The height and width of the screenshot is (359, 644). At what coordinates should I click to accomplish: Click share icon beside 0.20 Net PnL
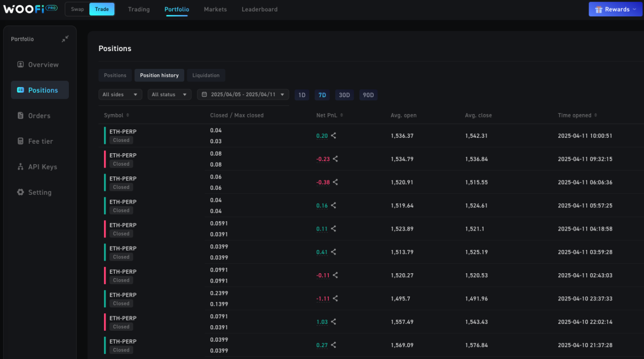pos(333,135)
